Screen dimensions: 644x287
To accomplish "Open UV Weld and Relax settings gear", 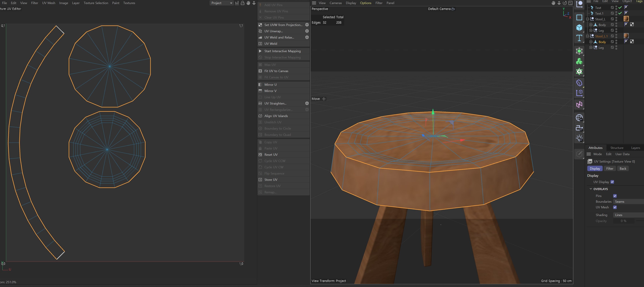I will [307, 37].
